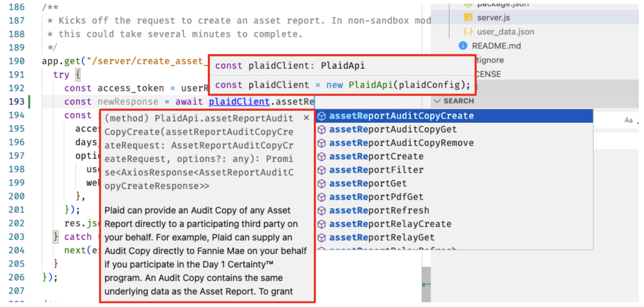Choose assetReportFilter in the autocomplete list

376,170
